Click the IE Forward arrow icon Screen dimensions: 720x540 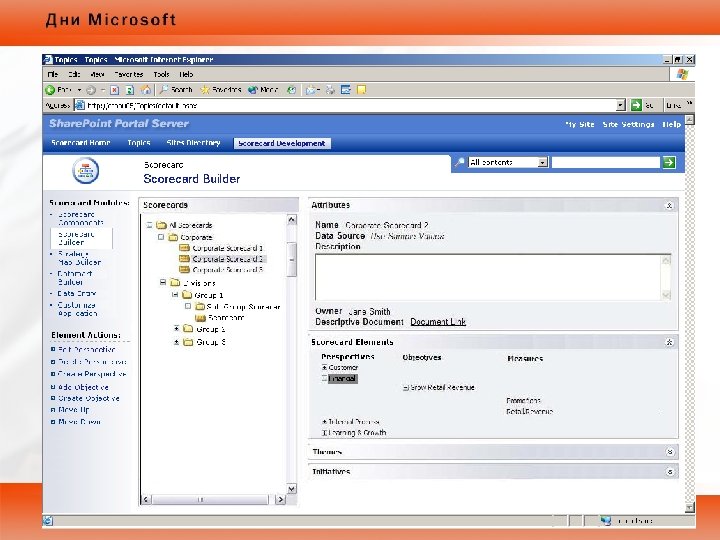[x=91, y=90]
